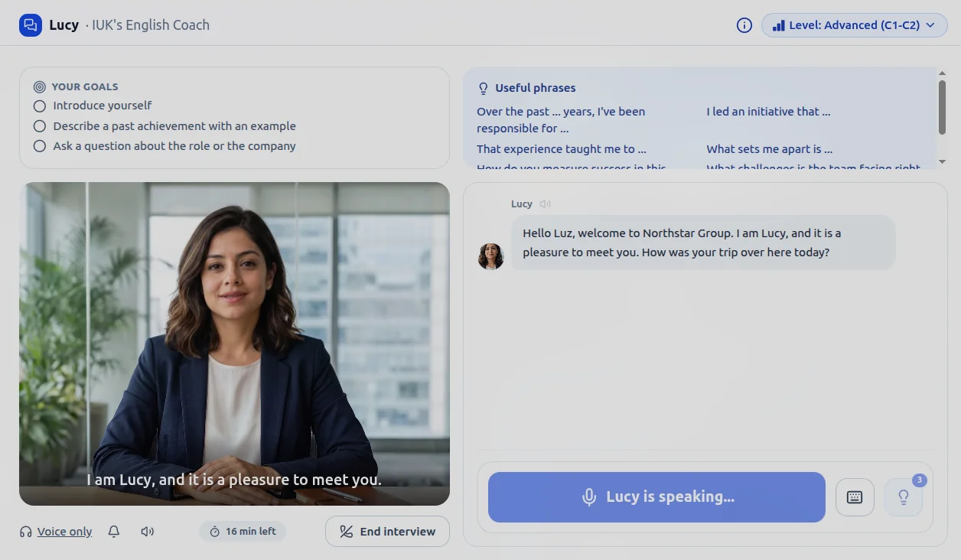Click the "IUK's English Coach" title text
Image resolution: width=961 pixels, height=560 pixels.
point(151,25)
